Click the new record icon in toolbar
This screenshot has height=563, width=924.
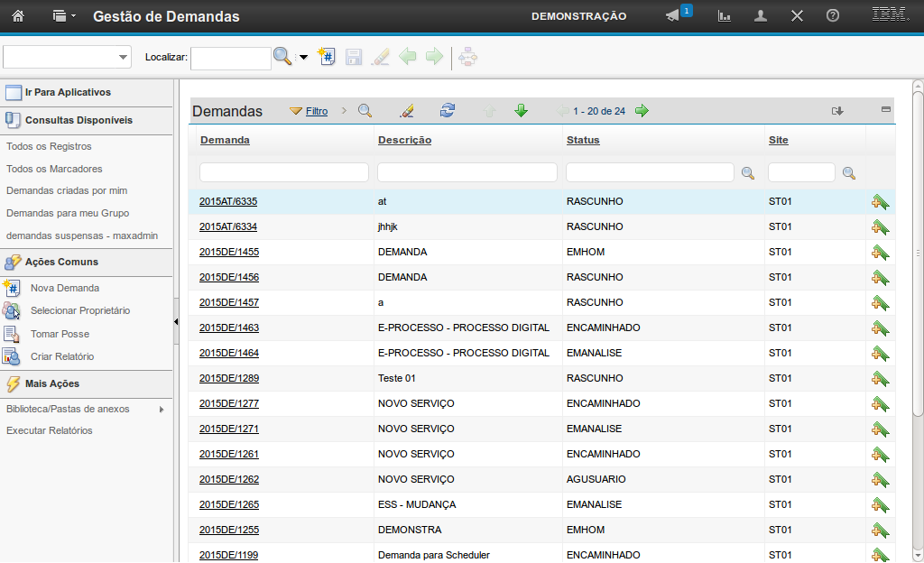click(327, 57)
